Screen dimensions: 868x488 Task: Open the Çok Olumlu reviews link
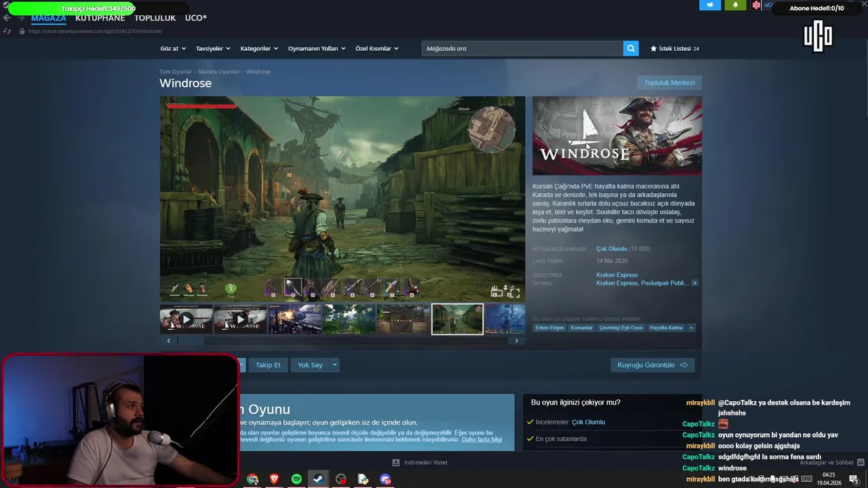612,249
